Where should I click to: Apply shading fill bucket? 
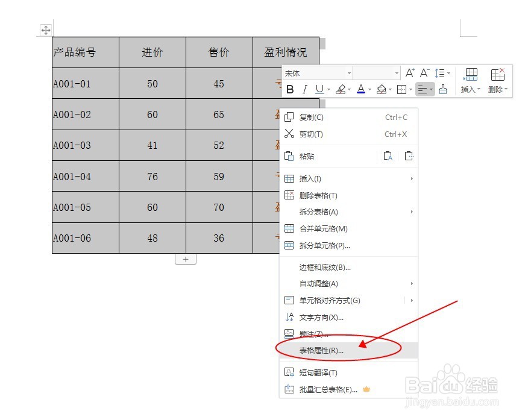[x=382, y=90]
